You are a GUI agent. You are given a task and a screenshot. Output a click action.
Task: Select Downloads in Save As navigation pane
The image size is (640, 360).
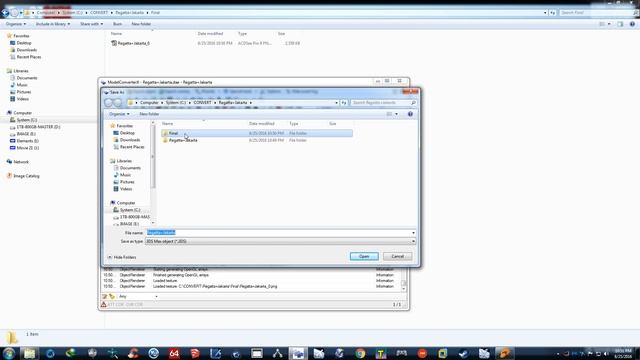130,140
